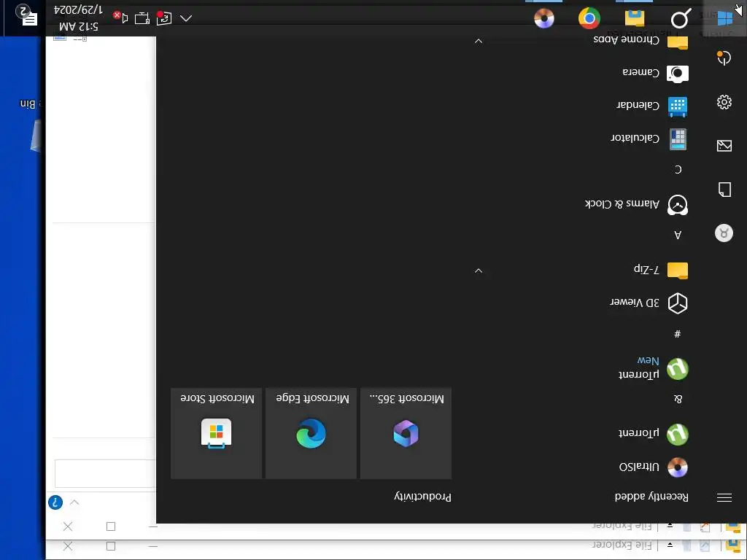The image size is (747, 560).
Task: Click the Power icon in Start rail
Action: click(x=724, y=58)
